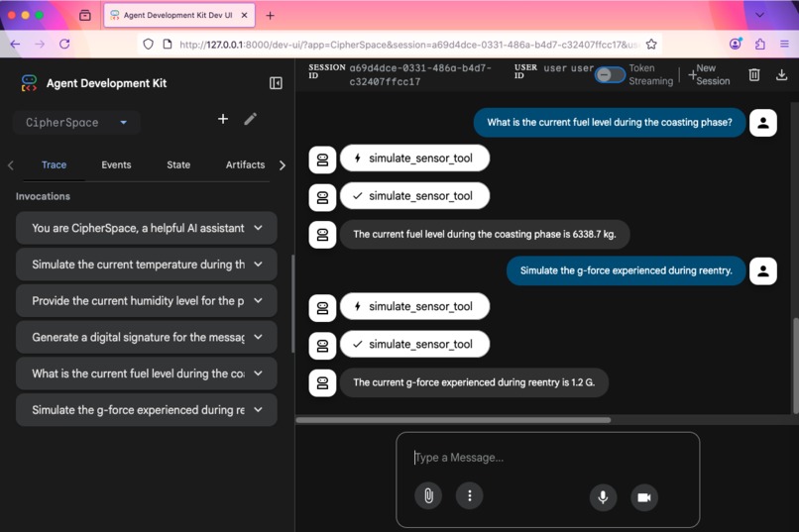
Task: Click the shield tracking protection icon
Action: [148, 45]
